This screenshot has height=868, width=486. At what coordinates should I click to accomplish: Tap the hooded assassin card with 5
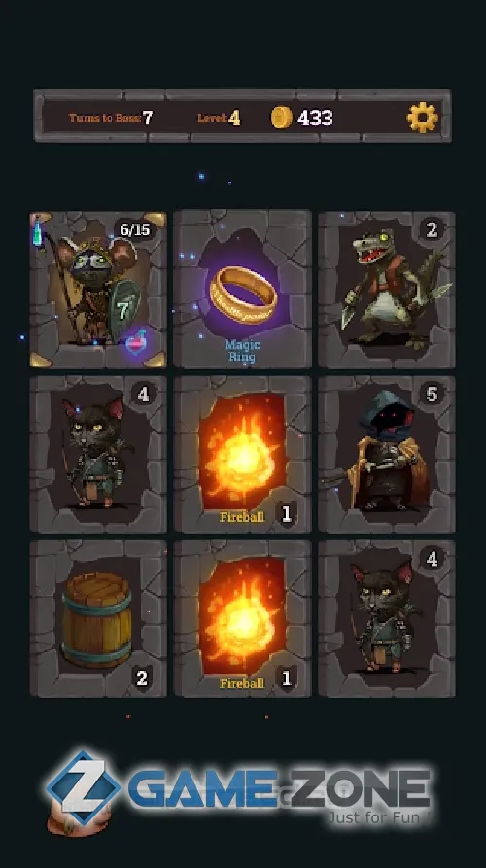tap(387, 455)
